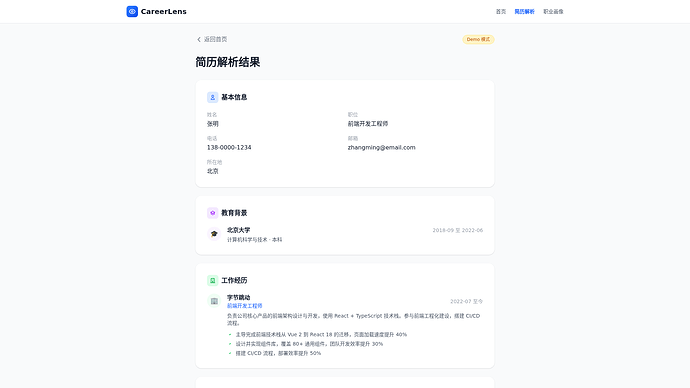This screenshot has width=690, height=388.
Task: Click the 基本信息 person icon
Action: [x=213, y=97]
